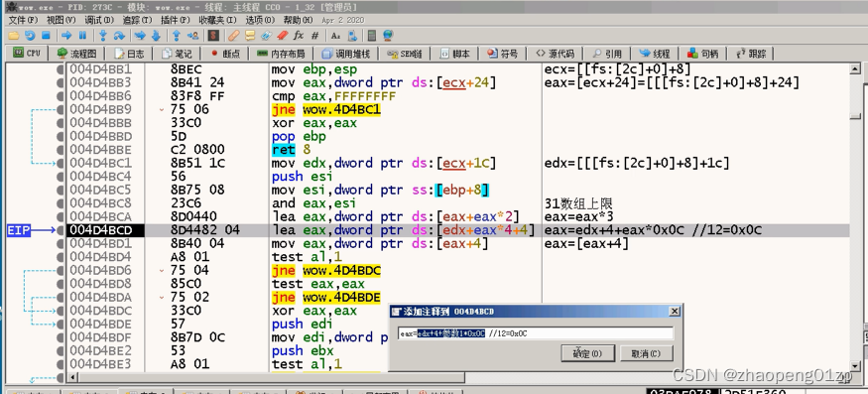Close the 添加注释到 dialog
868x394 pixels.
point(675,312)
